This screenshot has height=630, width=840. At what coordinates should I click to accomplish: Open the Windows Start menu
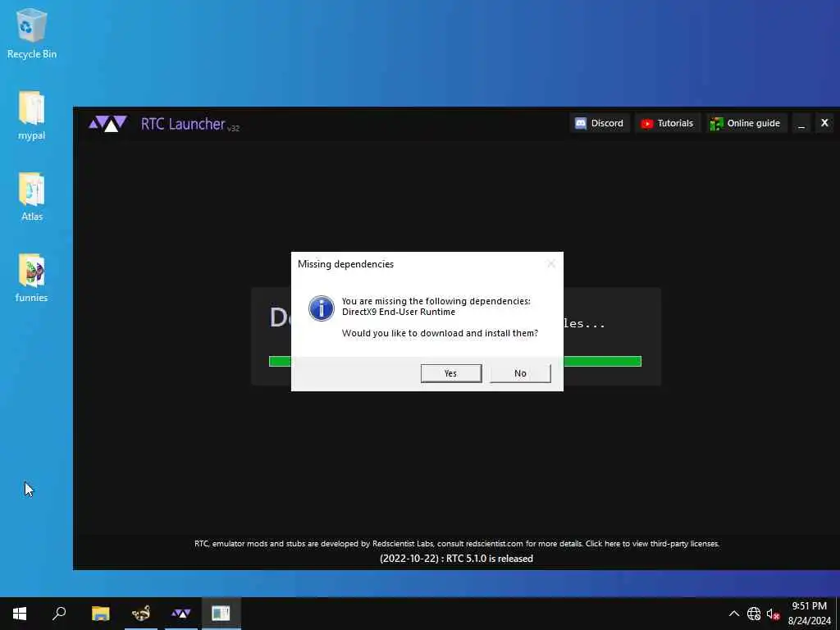20,614
